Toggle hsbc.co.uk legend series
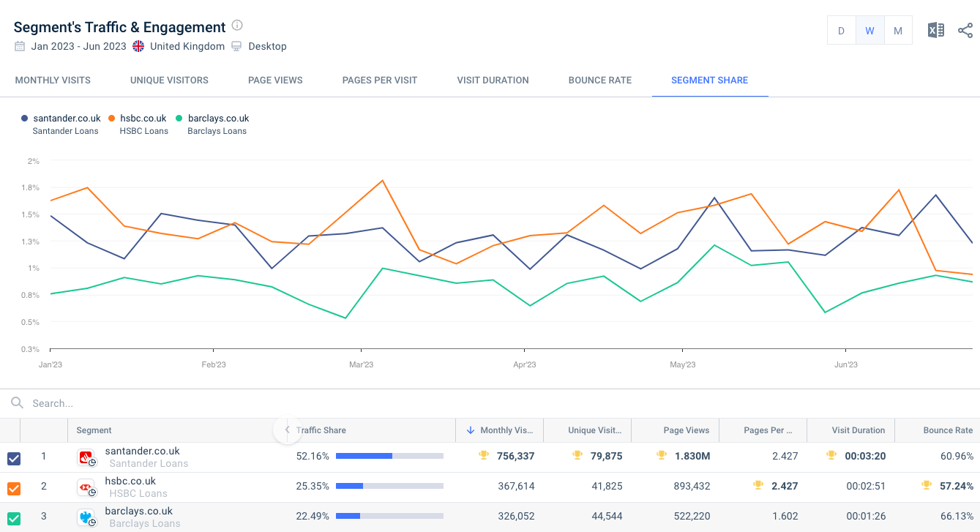980x532 pixels. (138, 118)
